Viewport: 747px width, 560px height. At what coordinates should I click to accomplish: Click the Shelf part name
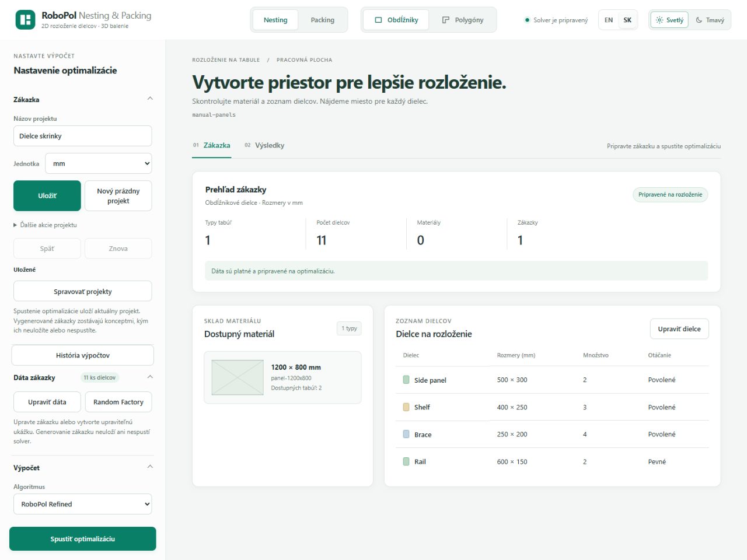click(x=422, y=407)
